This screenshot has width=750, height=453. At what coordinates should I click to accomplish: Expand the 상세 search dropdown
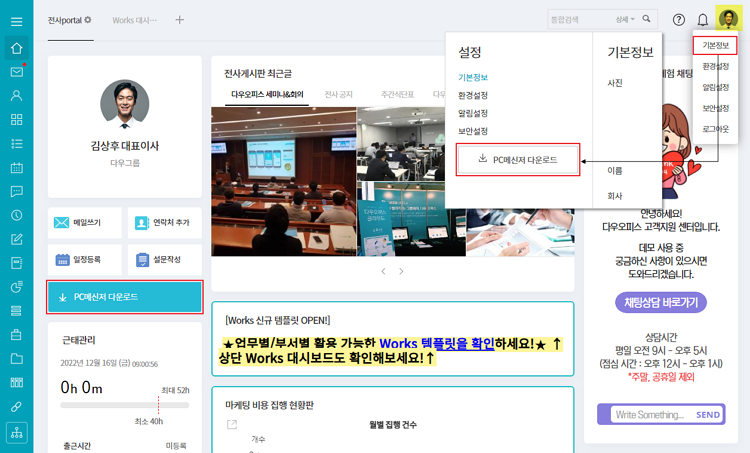(627, 19)
